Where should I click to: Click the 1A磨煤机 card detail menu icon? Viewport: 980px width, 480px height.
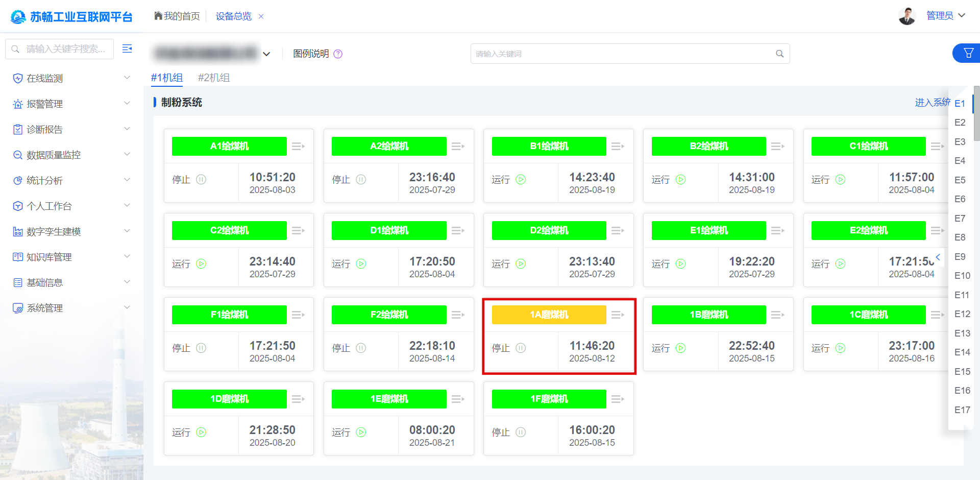point(618,315)
